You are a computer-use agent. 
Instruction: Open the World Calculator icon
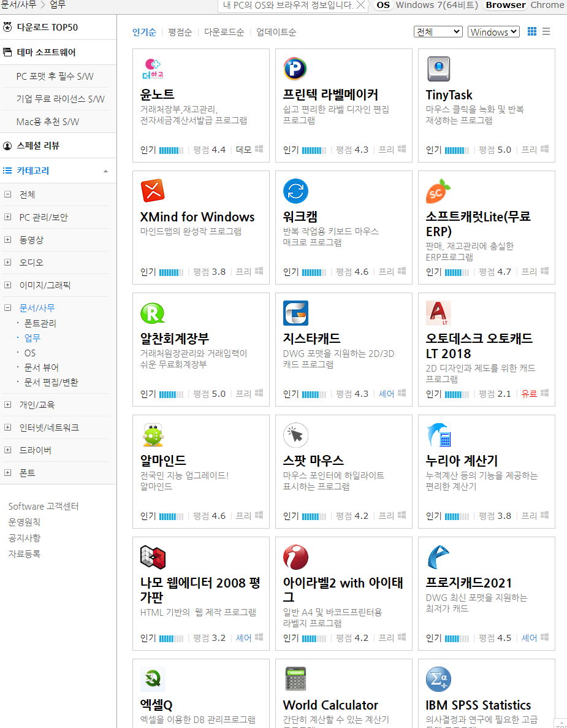(295, 680)
